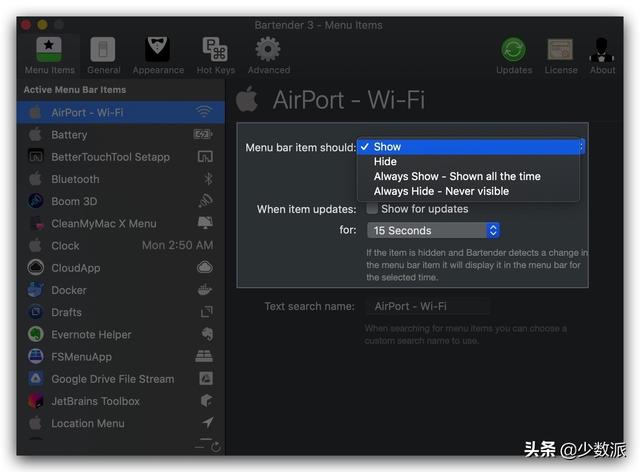Image resolution: width=640 pixels, height=472 pixels.
Task: Click the battery status icon in Battery row
Action: pyautogui.click(x=203, y=134)
